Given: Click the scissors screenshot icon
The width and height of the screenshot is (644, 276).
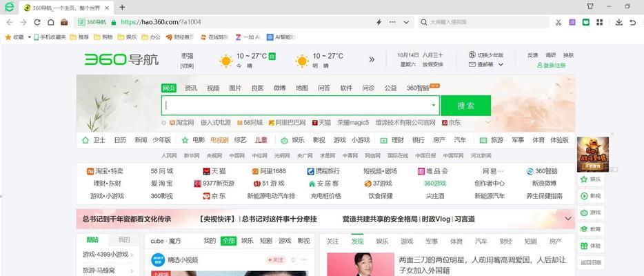Looking at the screenshot, I should [559, 22].
